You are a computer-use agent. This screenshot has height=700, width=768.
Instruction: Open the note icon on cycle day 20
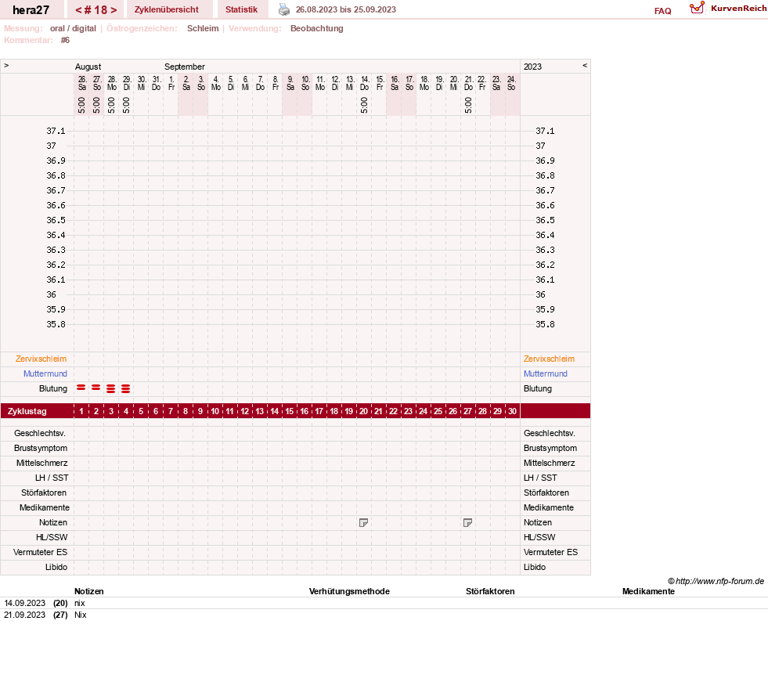[x=363, y=523]
